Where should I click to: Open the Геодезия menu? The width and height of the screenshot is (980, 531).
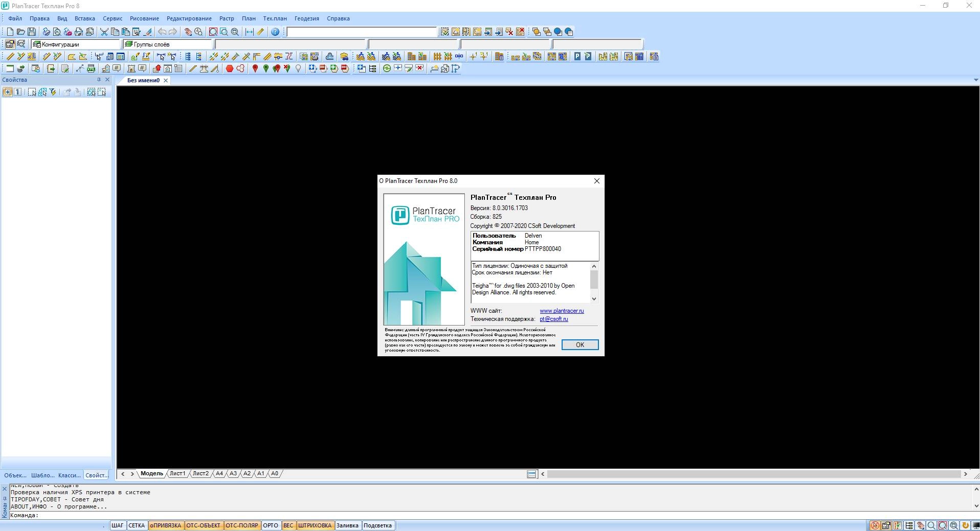coord(306,18)
